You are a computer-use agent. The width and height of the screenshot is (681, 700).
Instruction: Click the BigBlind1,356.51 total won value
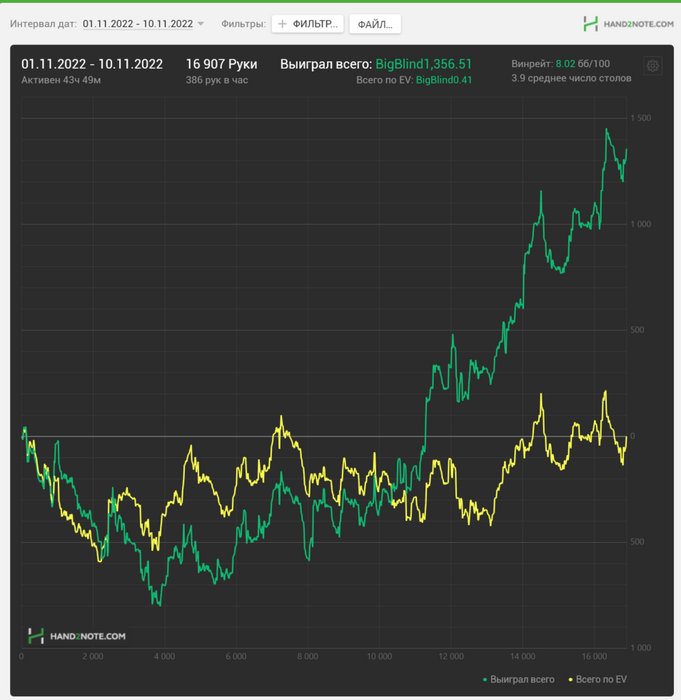pyautogui.click(x=423, y=64)
